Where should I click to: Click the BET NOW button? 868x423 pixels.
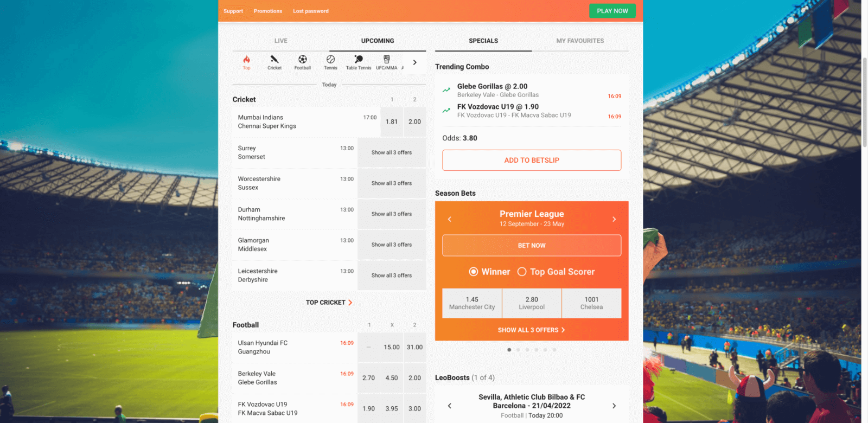point(532,245)
